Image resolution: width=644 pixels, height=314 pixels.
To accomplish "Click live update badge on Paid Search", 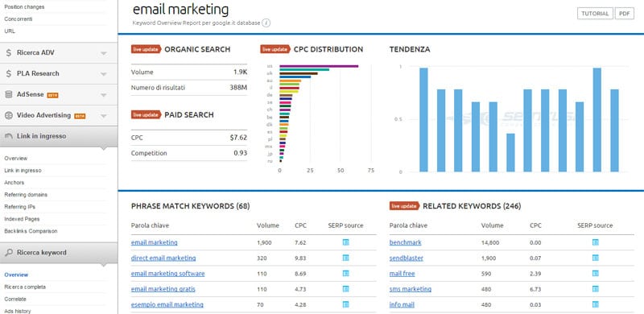I will (x=147, y=115).
